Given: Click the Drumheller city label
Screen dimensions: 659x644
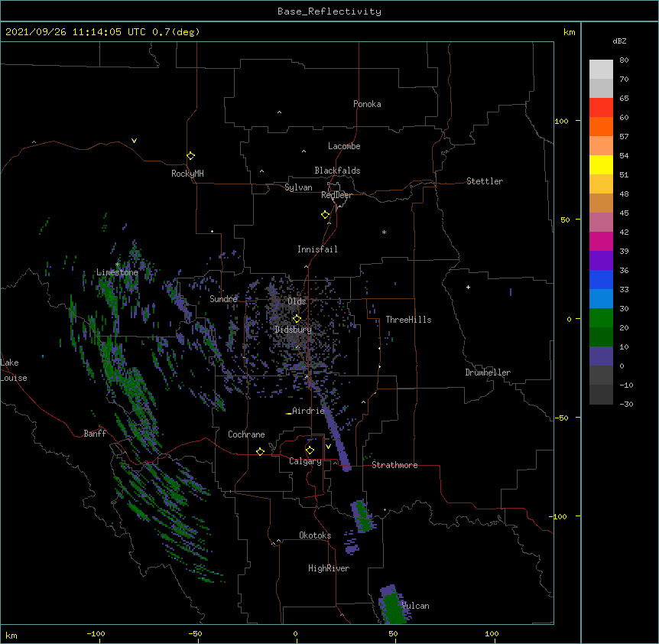Looking at the screenshot, I should [x=488, y=372].
